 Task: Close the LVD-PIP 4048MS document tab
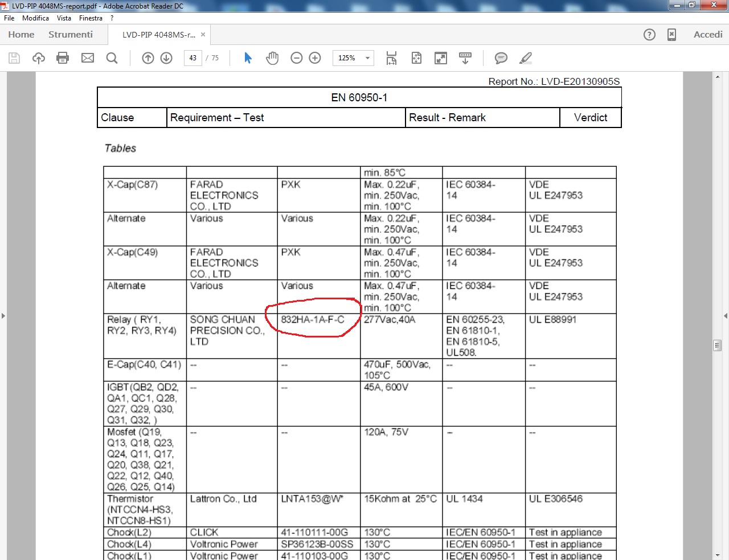[203, 35]
